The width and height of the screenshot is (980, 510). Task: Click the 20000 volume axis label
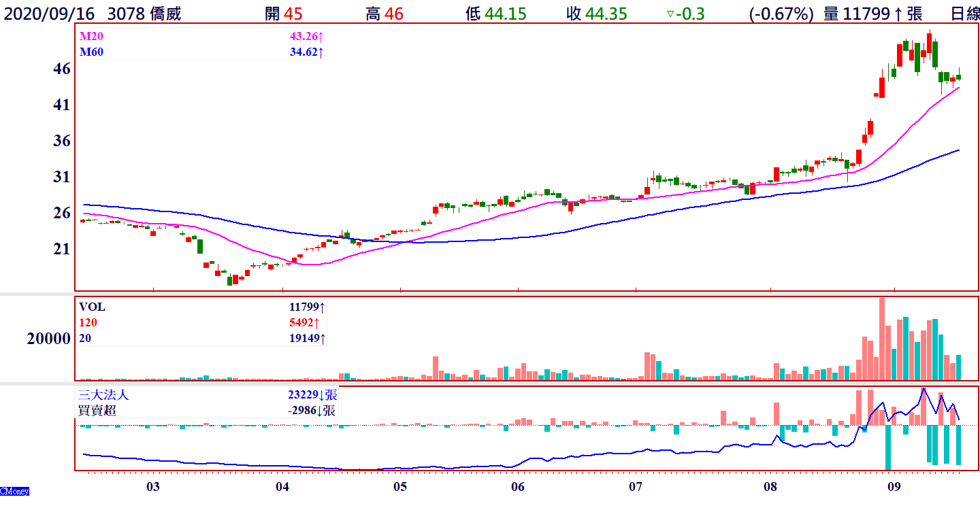(49, 339)
